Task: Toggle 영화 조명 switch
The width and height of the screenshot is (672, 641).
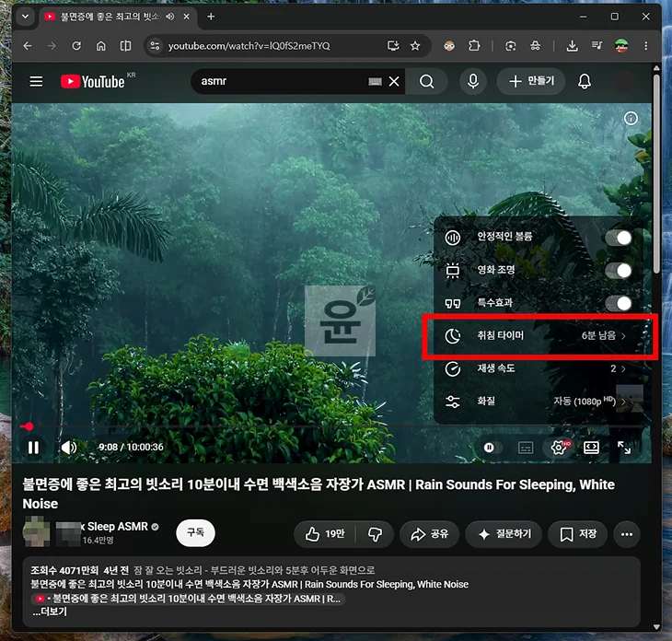Action: pyautogui.click(x=619, y=271)
